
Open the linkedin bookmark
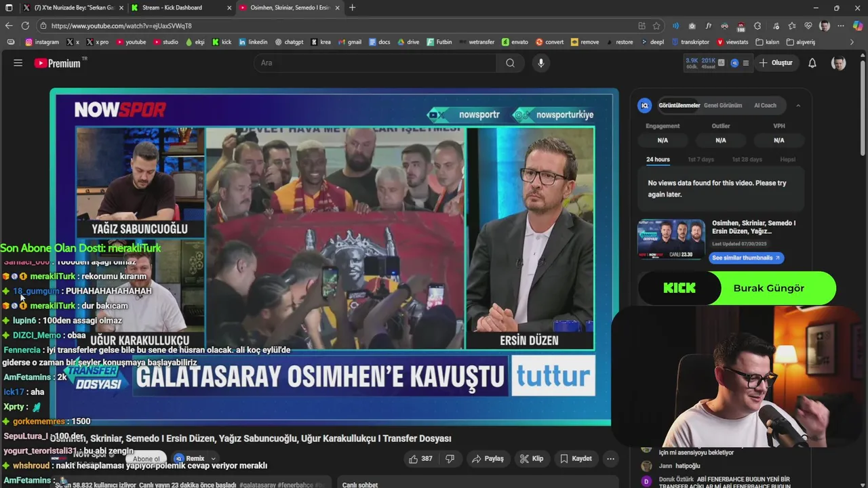(x=253, y=42)
